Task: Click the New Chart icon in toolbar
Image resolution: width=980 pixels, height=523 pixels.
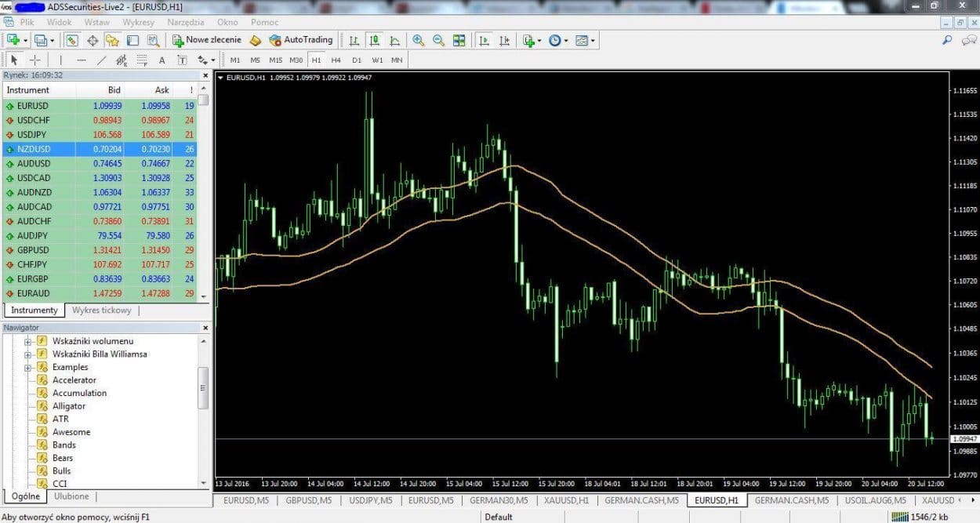Action: pos(13,40)
